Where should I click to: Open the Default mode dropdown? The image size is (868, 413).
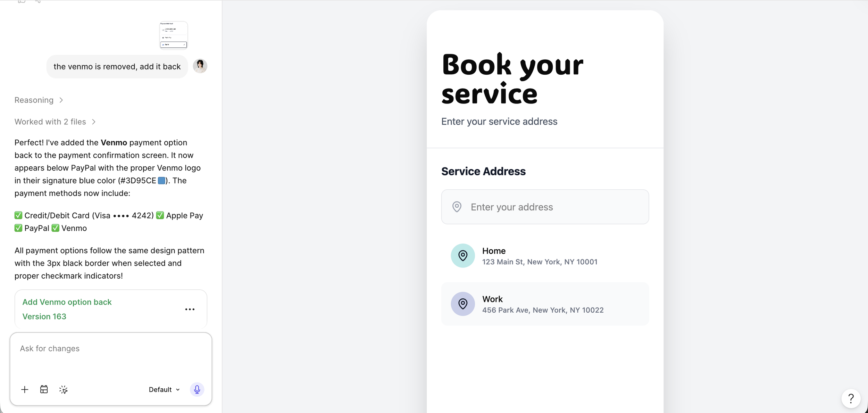coord(164,389)
